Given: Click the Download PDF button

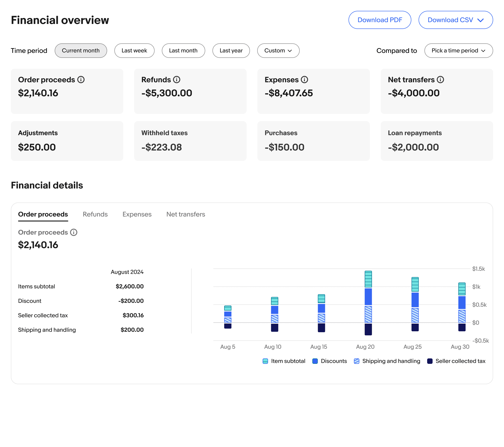Looking at the screenshot, I should coord(379,20).
